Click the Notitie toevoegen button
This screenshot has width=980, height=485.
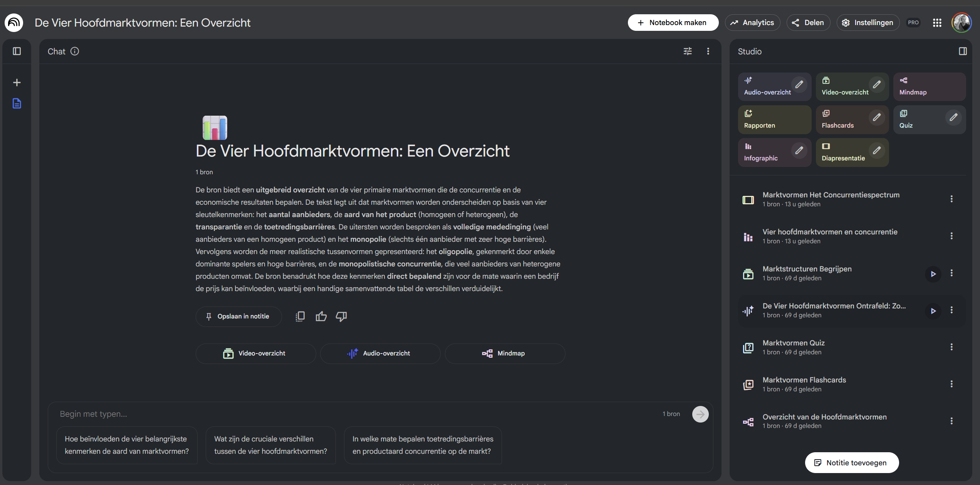click(x=852, y=463)
